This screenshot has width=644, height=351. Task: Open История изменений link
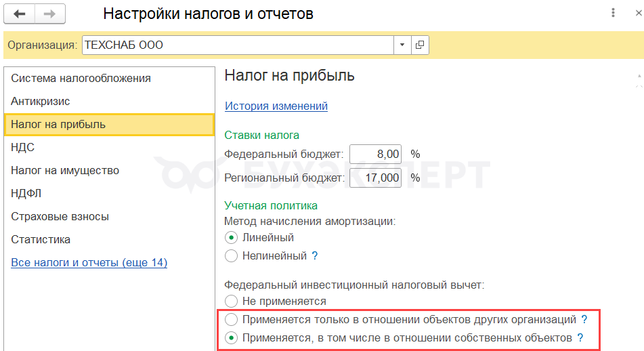pos(276,106)
